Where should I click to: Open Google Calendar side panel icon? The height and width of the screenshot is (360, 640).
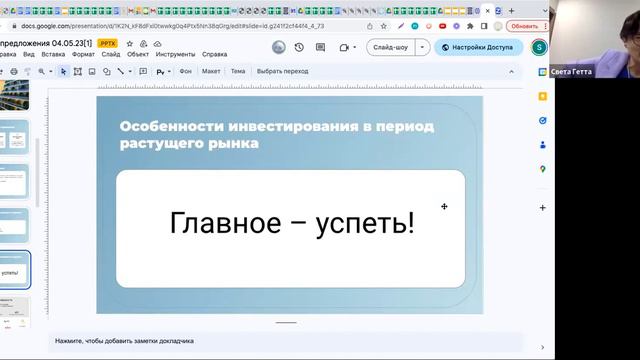(x=542, y=72)
